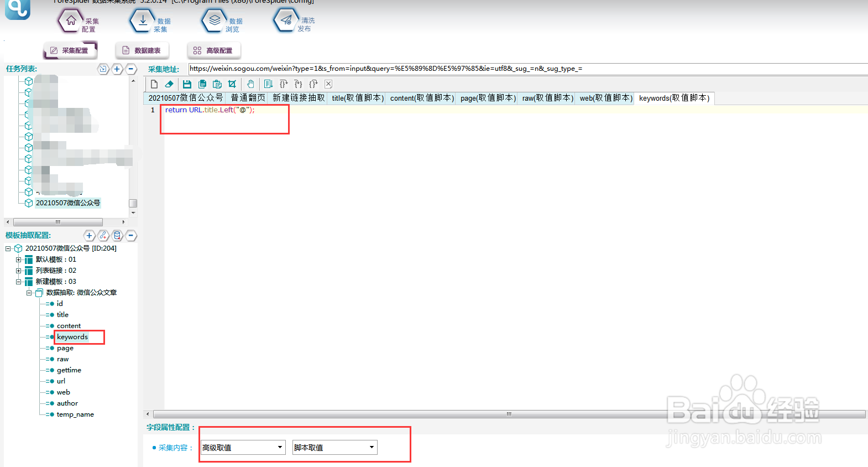Screen dimensions: 868x467
Task: Select the raw field in template tree
Action: [62, 359]
